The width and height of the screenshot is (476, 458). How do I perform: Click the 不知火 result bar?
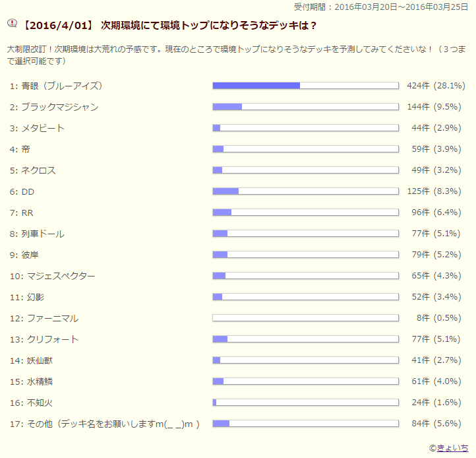(305, 403)
